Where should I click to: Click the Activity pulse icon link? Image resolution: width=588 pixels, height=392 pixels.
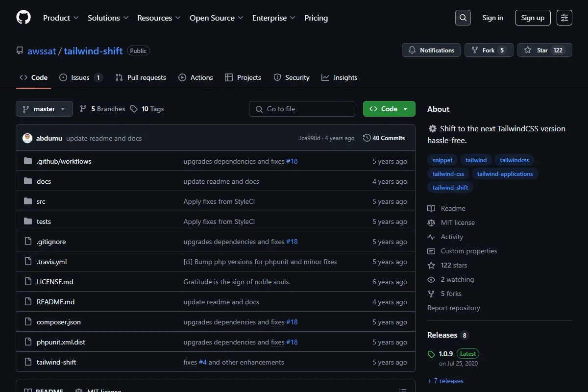(431, 237)
